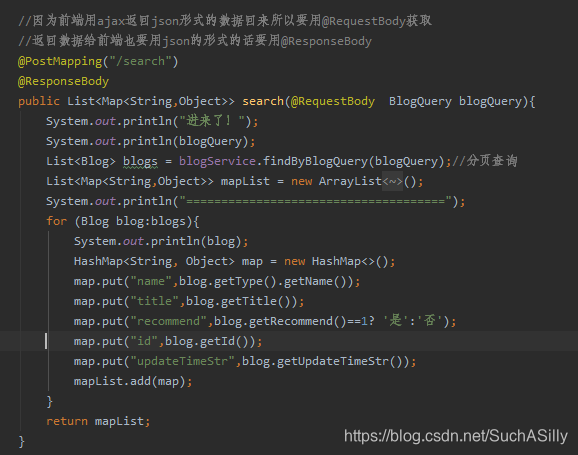Click the @PostMapping annotation
Viewport: 578px width, 455px height.
pos(60,61)
